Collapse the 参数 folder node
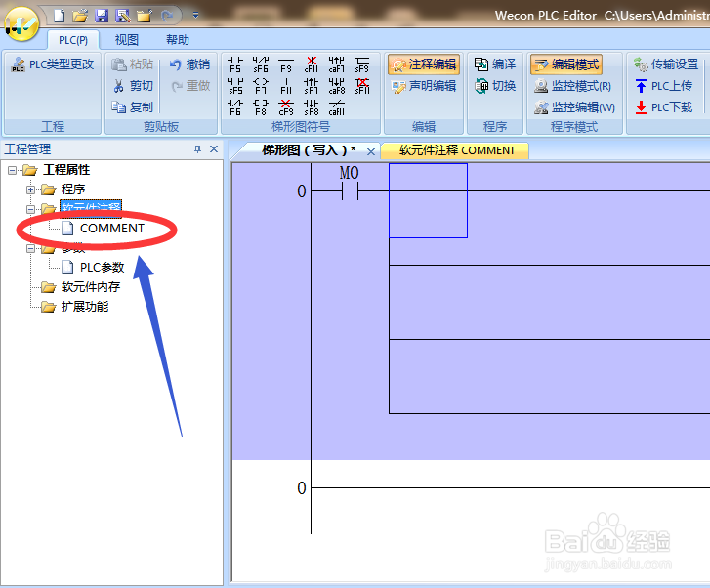710x588 pixels. 30,249
